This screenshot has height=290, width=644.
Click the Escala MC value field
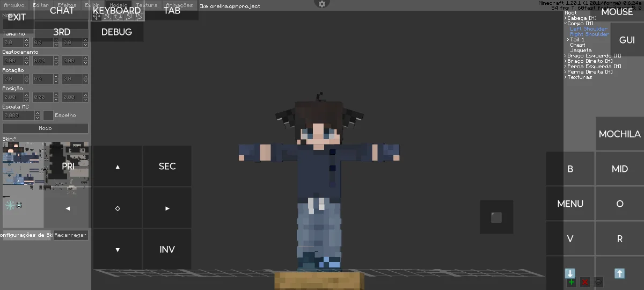[x=18, y=115]
